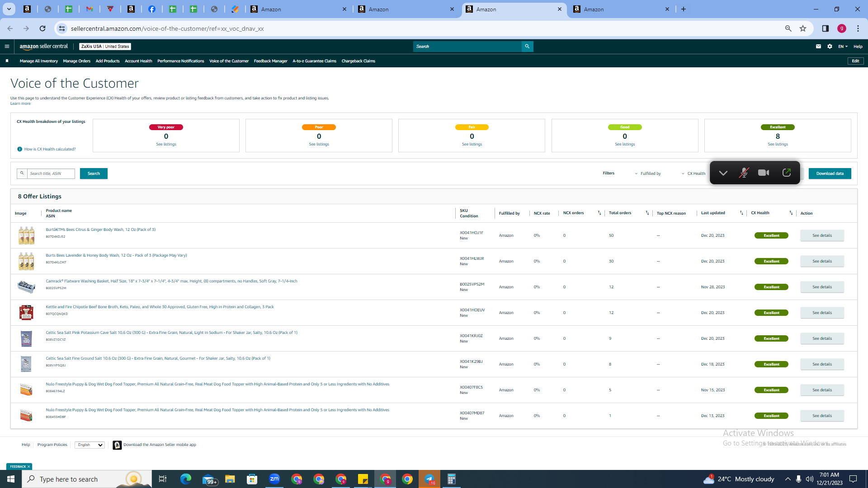
Task: Open the messages envelope icon
Action: (818, 46)
